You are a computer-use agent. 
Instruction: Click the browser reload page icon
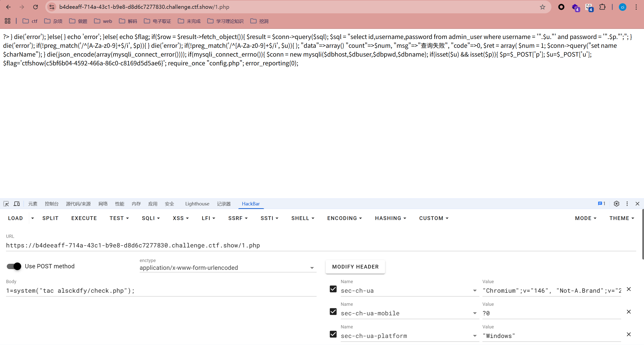click(x=35, y=7)
